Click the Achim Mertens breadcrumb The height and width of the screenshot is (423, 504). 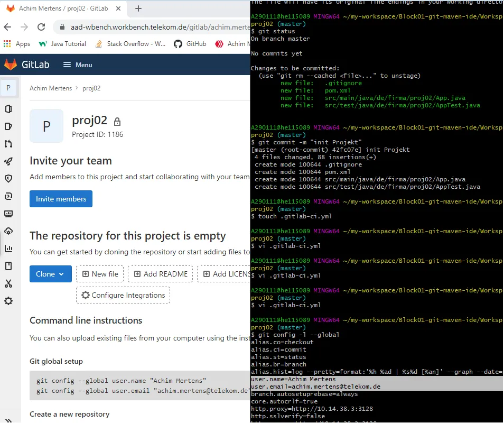[x=51, y=88]
